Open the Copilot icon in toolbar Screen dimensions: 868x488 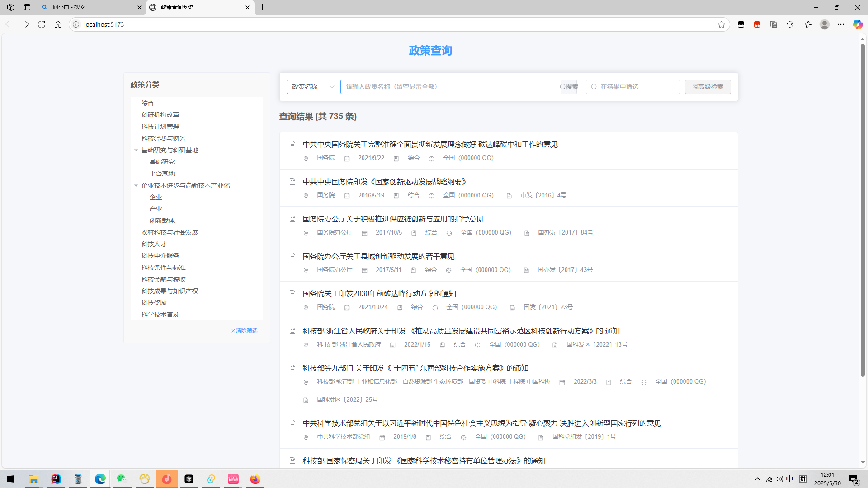[x=858, y=24]
